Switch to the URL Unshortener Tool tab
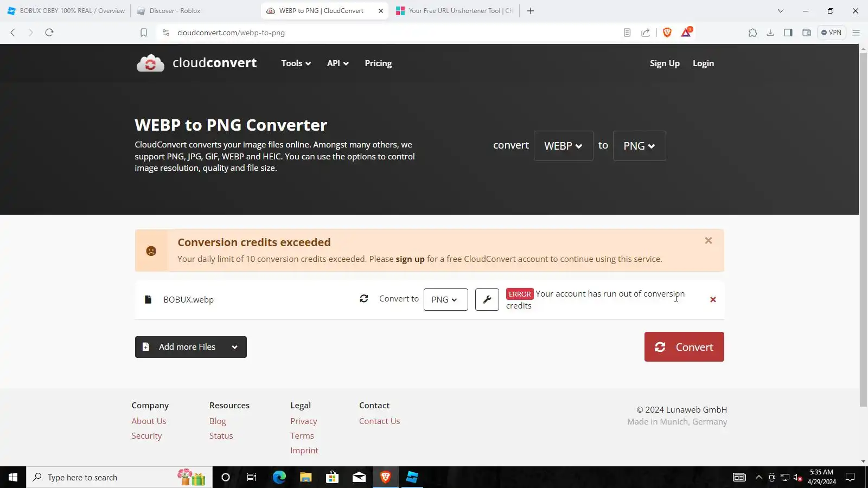 [455, 11]
